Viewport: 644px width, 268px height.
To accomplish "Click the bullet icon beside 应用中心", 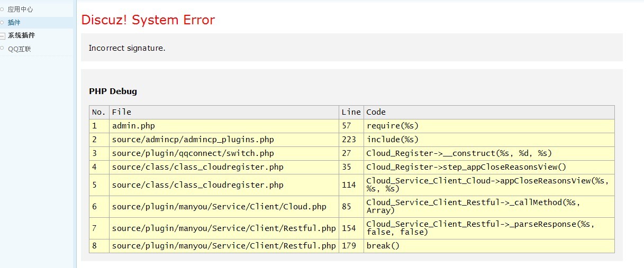I will 2,10.
